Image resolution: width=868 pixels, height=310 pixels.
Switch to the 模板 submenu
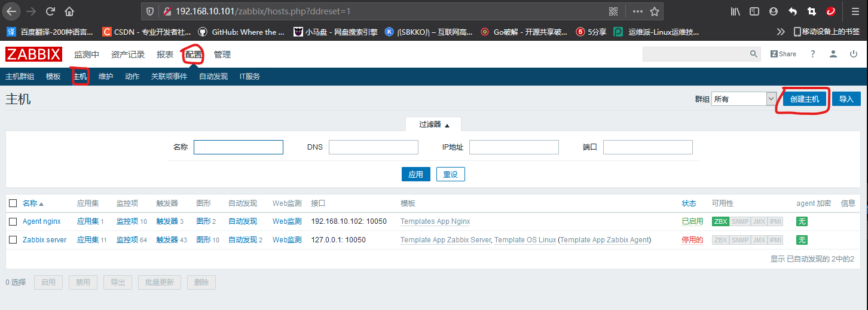point(53,77)
